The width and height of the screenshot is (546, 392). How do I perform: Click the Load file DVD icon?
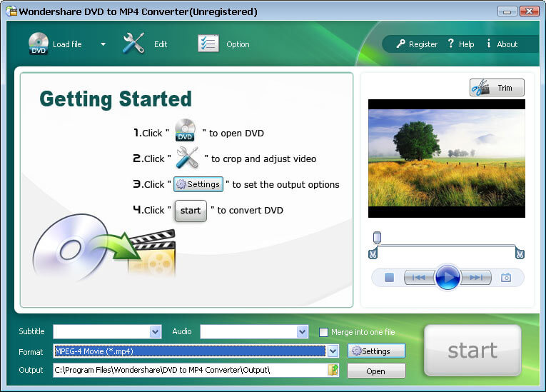(39, 44)
